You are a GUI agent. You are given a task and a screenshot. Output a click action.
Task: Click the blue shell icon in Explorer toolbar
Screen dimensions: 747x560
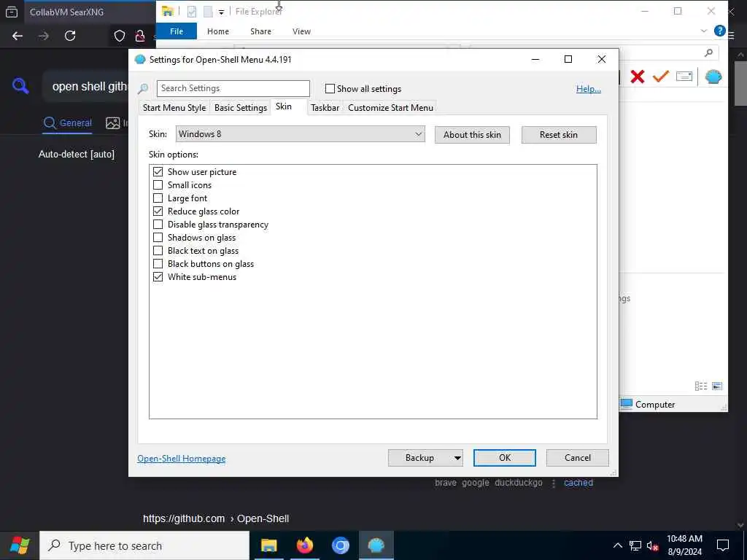click(x=713, y=77)
